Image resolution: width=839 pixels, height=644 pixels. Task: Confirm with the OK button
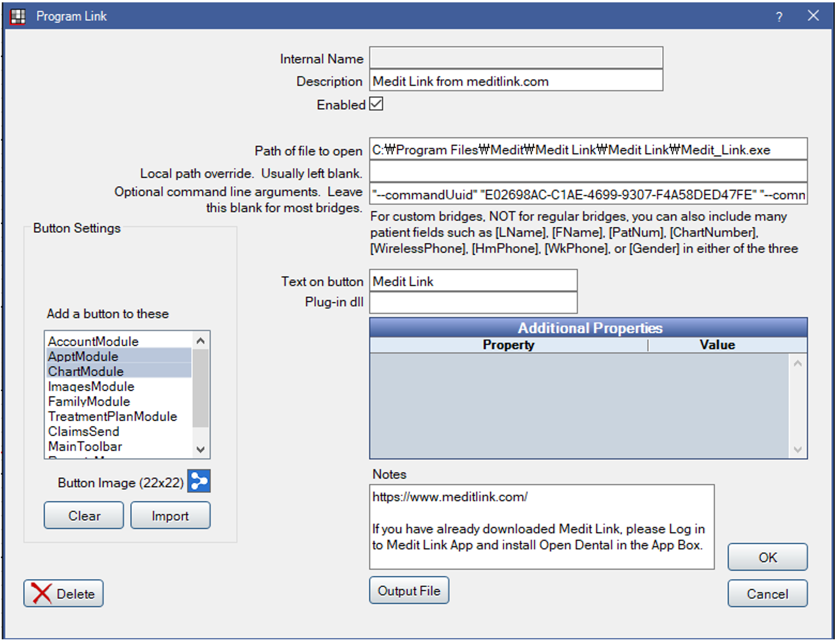768,557
